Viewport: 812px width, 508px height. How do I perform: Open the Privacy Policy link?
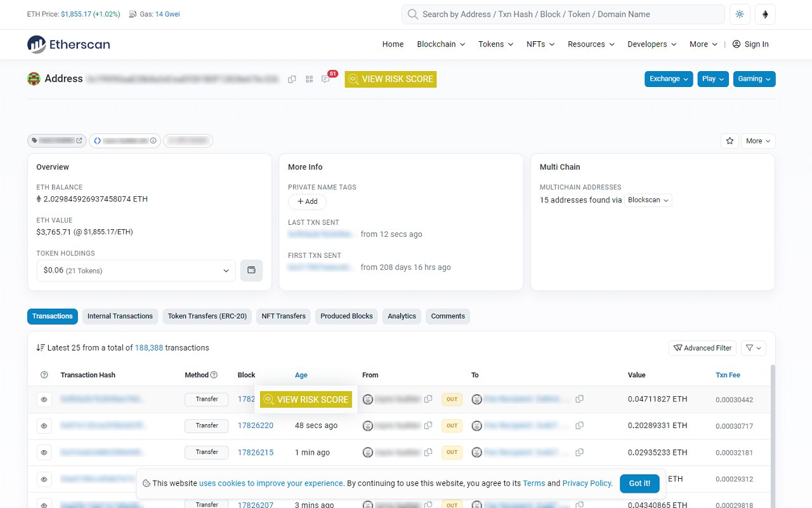coord(587,483)
